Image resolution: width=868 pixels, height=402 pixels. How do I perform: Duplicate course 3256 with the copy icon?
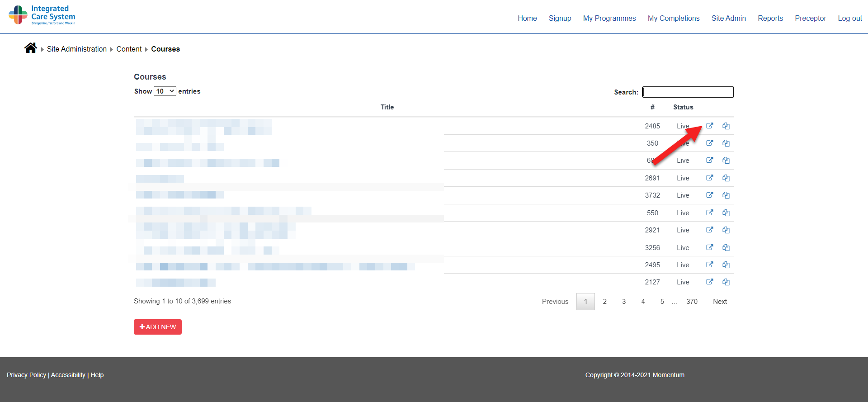coord(726,247)
